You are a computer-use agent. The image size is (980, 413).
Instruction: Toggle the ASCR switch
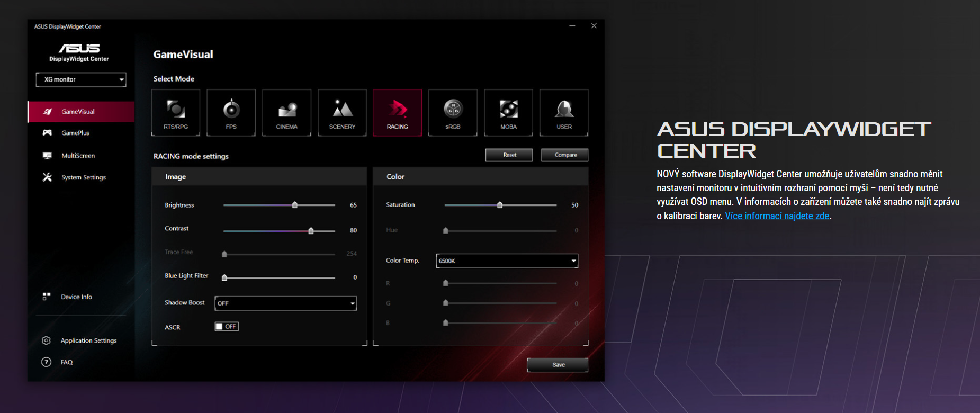tap(227, 327)
